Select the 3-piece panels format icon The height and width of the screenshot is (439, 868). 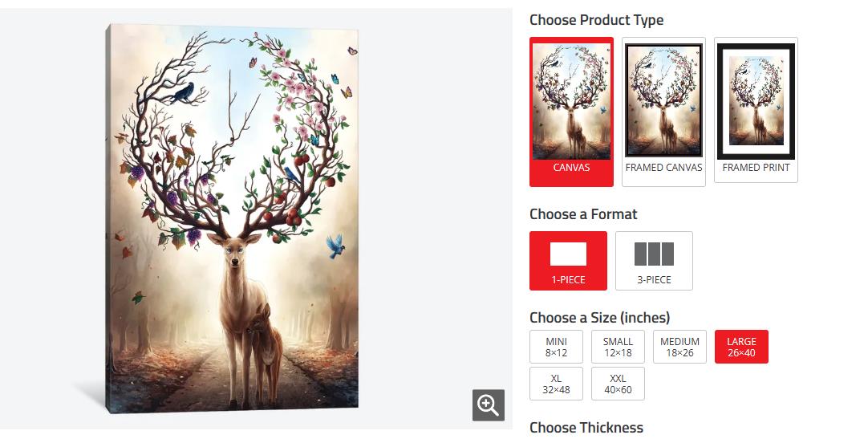coord(654,254)
